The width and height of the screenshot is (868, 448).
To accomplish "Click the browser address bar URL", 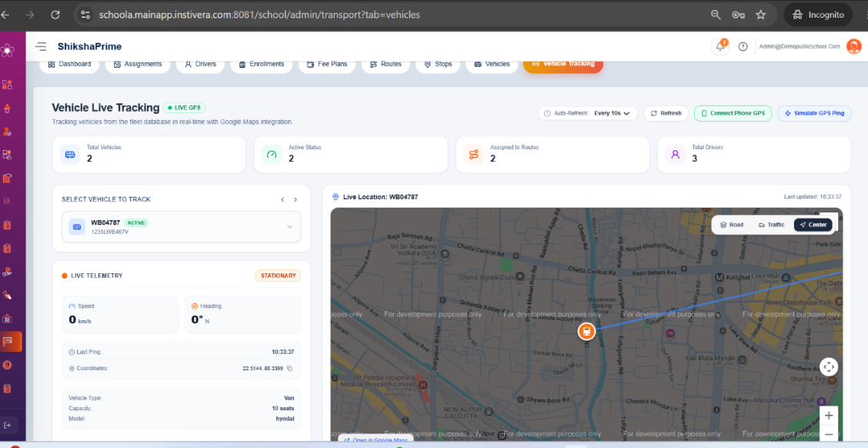I will pyautogui.click(x=259, y=15).
